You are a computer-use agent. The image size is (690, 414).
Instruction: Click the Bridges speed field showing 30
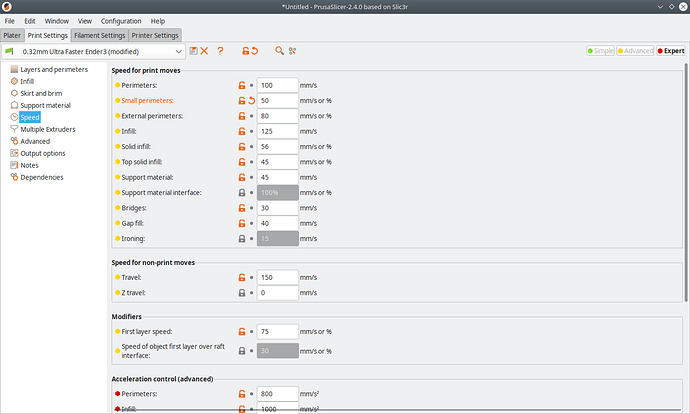278,208
